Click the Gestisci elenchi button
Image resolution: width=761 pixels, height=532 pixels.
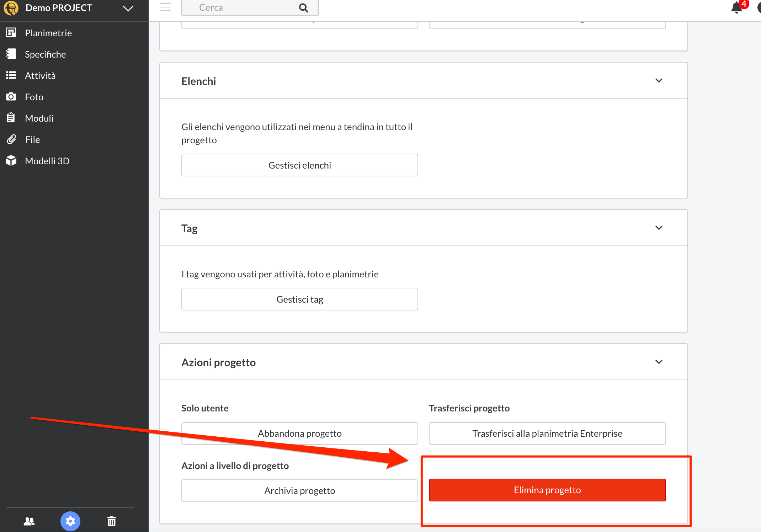click(299, 165)
